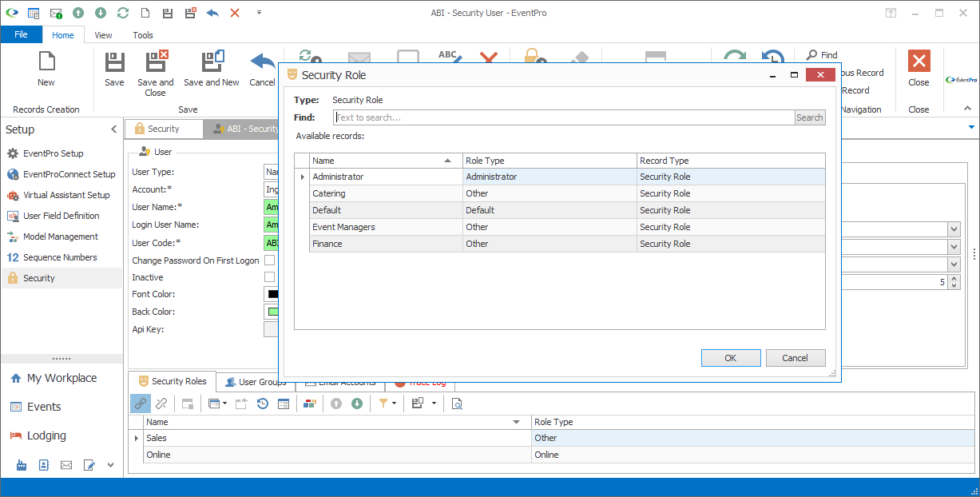Click the Save ribbon button

(114, 69)
